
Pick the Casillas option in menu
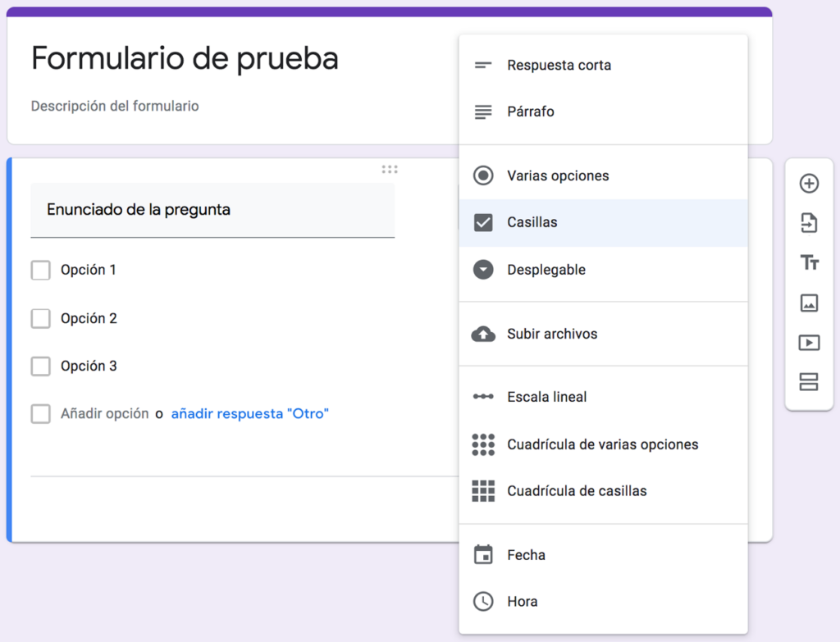tap(532, 222)
